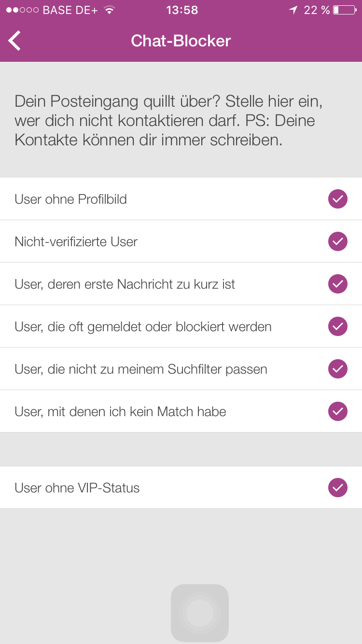The width and height of the screenshot is (362, 644).
Task: Tap the AssistiveTouch home button overlay
Action: click(x=200, y=613)
